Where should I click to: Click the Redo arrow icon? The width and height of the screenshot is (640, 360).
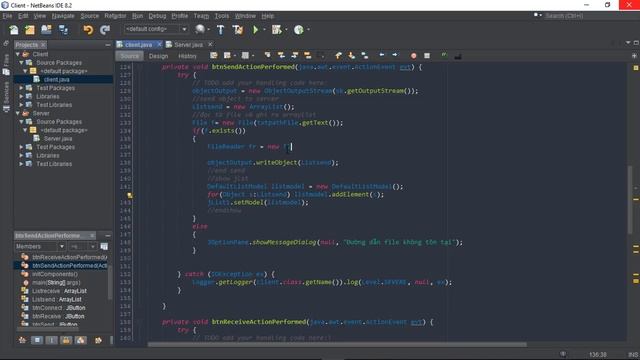click(x=105, y=30)
